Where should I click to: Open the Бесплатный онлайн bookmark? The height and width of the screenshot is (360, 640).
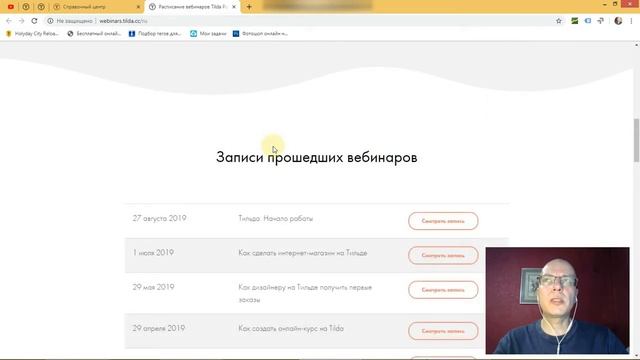click(94, 34)
